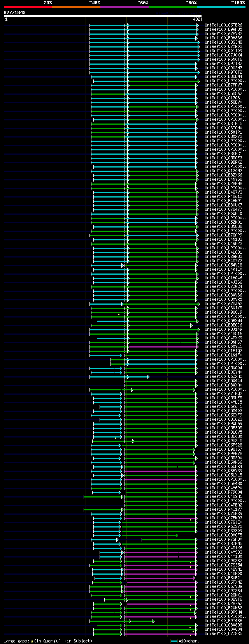Open hit UniRef100_B9RFU5
This screenshot has height=644, width=249.
tap(223, 30)
